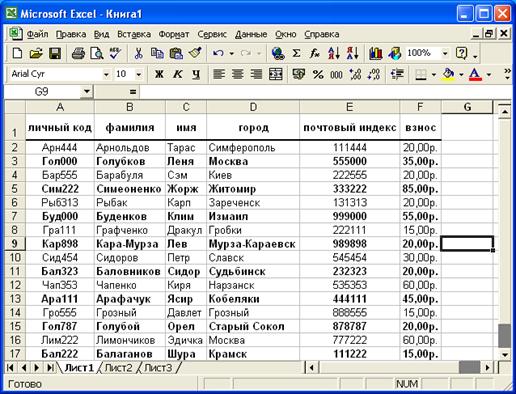
Task: Decrease indent icon
Action: click(x=397, y=74)
